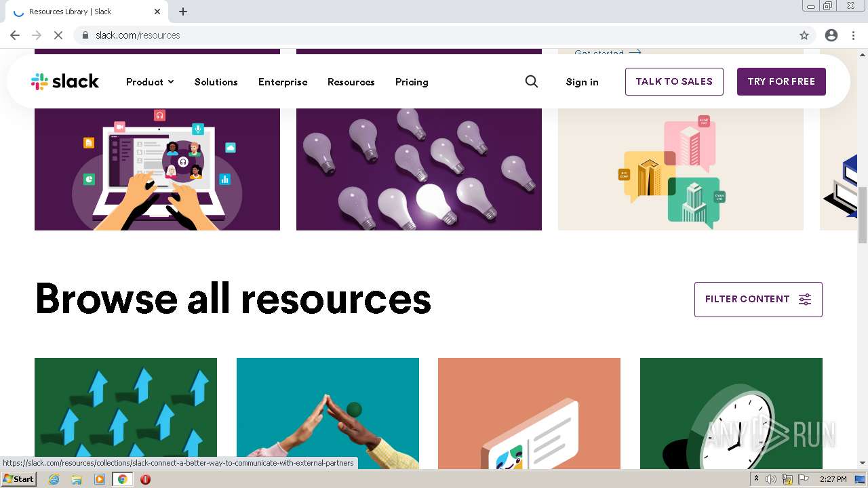Click the Windows Start button

coord(19,479)
